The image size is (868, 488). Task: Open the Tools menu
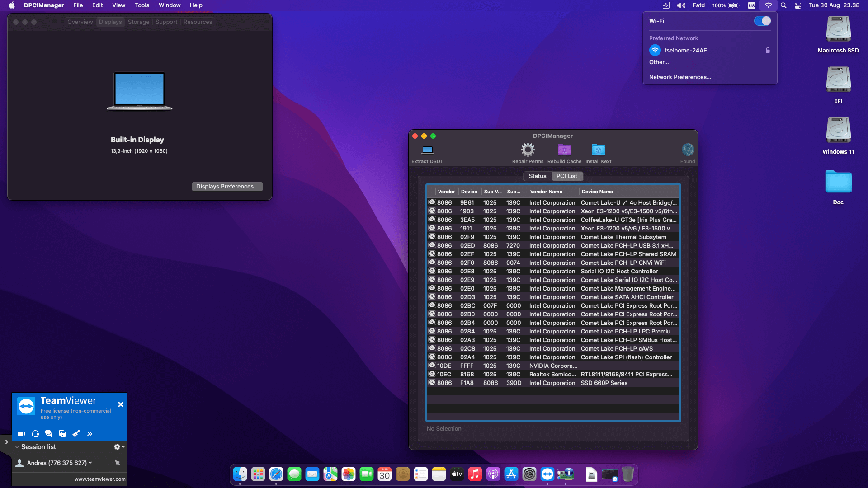pos(142,5)
